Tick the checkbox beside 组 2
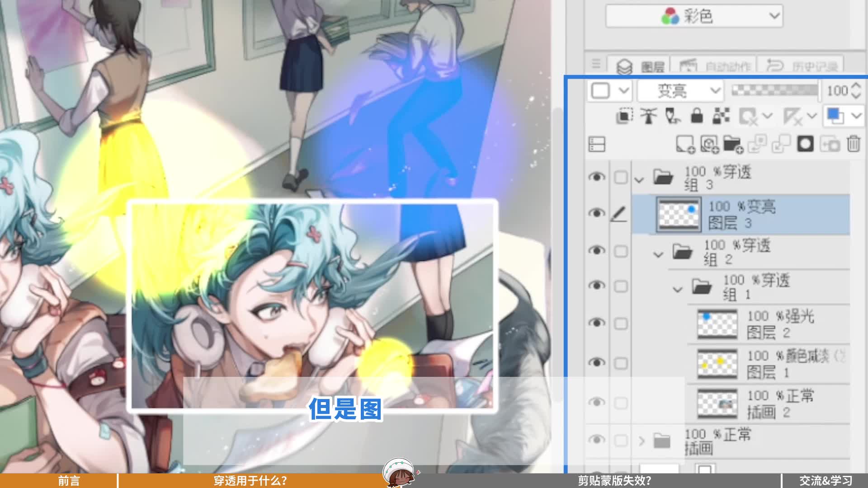Viewport: 868px width, 488px height. pos(621,251)
